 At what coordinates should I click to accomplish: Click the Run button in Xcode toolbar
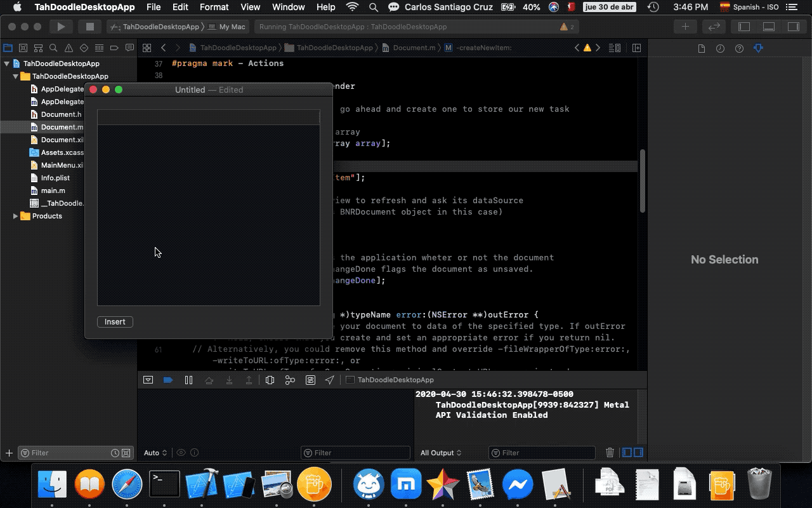click(61, 27)
